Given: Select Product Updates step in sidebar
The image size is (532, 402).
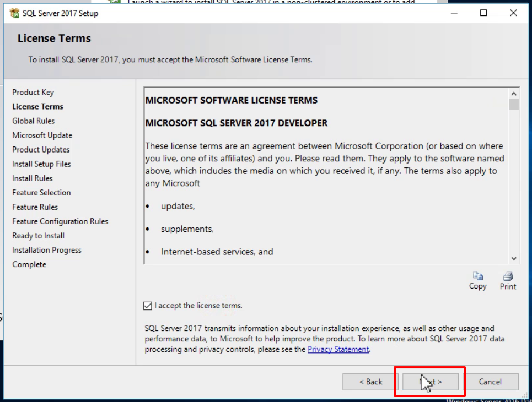Looking at the screenshot, I should [41, 149].
